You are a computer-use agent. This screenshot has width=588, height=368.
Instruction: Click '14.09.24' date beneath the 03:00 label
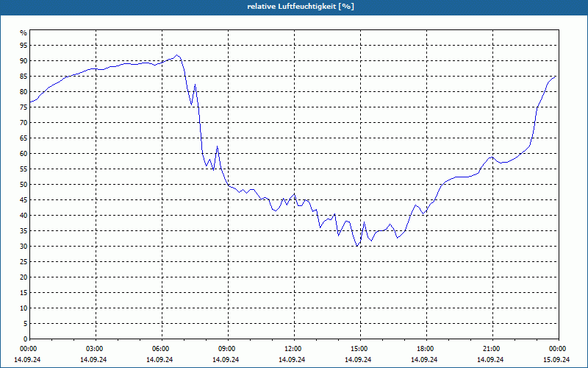[x=94, y=359]
